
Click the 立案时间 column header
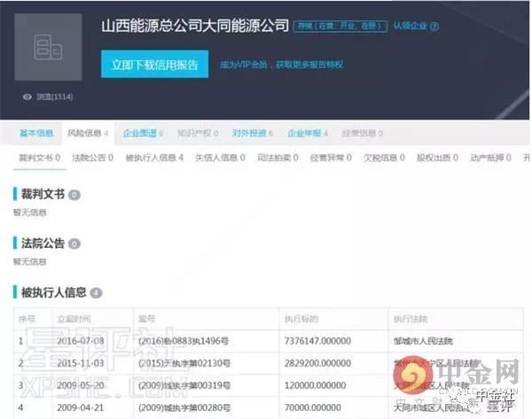coord(74,319)
